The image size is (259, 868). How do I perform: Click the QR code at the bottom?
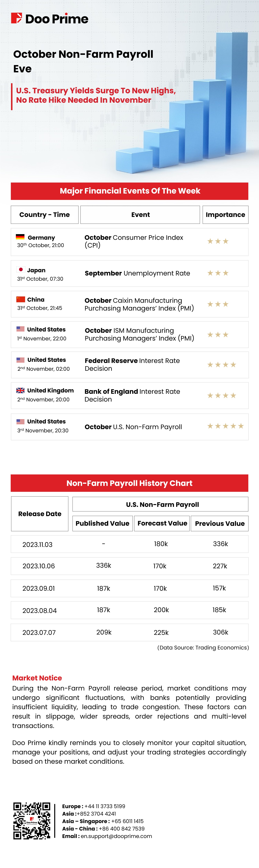[32, 821]
